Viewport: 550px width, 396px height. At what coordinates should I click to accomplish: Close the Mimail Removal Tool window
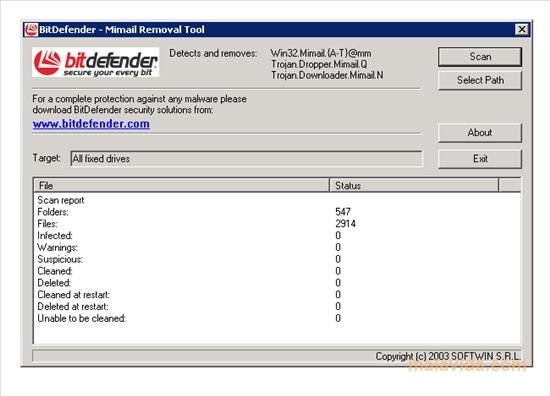click(522, 29)
